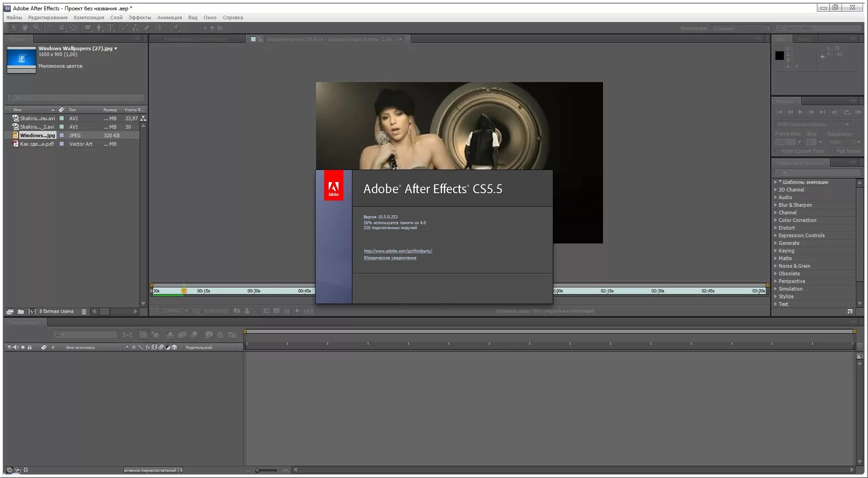Toggle transparency grid in viewer
Viewport: 868px width, 478px height.
coord(277,310)
